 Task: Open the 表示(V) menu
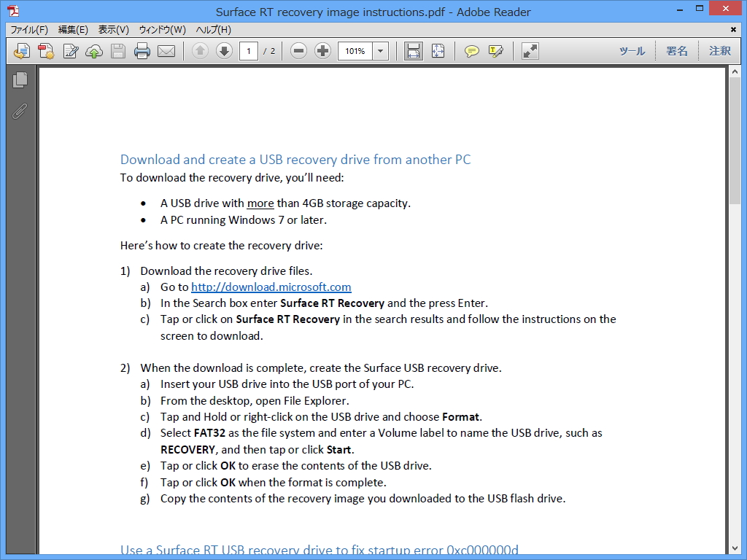(114, 30)
